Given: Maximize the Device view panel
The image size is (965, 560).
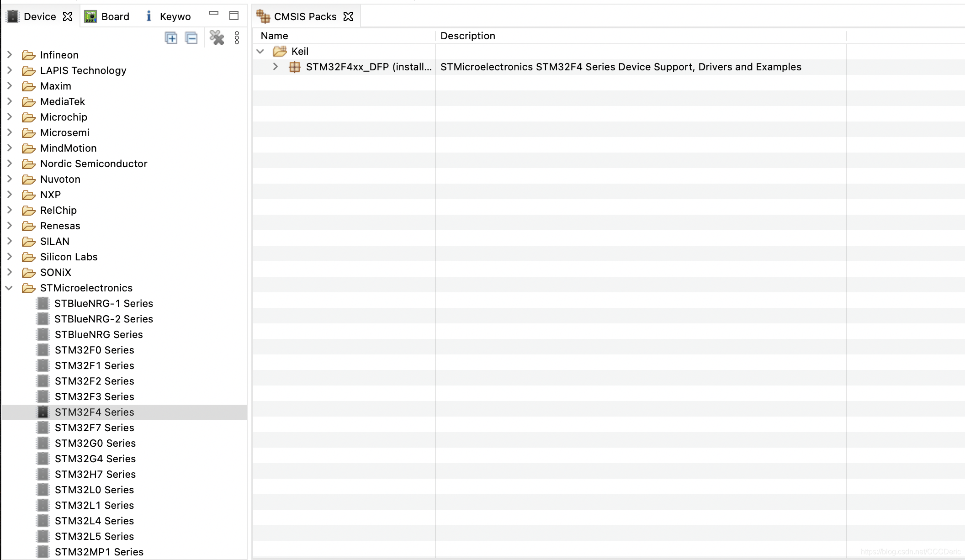Looking at the screenshot, I should (234, 16).
